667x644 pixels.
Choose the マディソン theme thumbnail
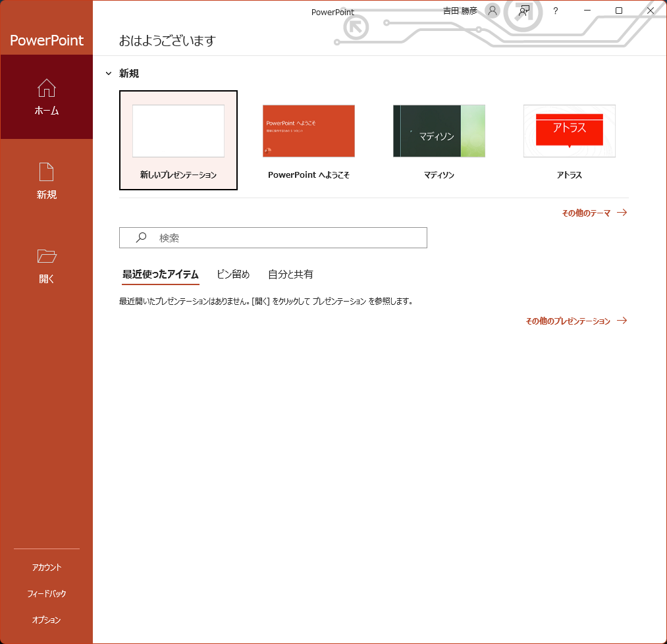(x=439, y=131)
